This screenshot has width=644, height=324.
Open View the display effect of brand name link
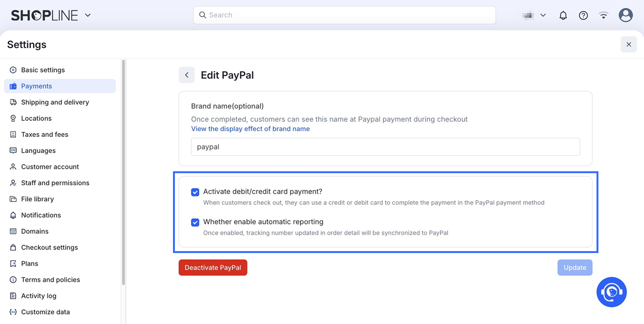tap(250, 129)
